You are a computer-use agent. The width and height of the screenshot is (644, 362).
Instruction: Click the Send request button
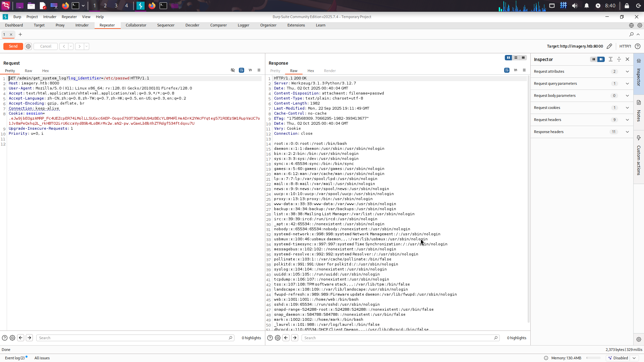pos(13,46)
